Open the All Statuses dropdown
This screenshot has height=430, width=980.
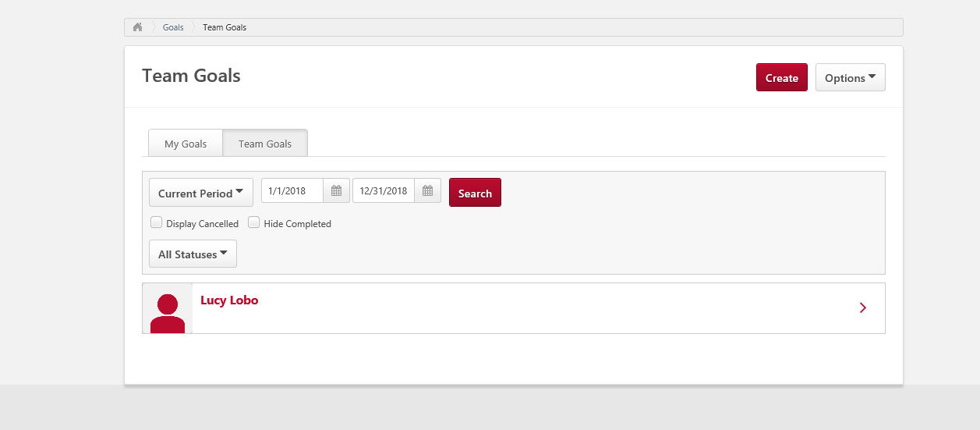(193, 254)
